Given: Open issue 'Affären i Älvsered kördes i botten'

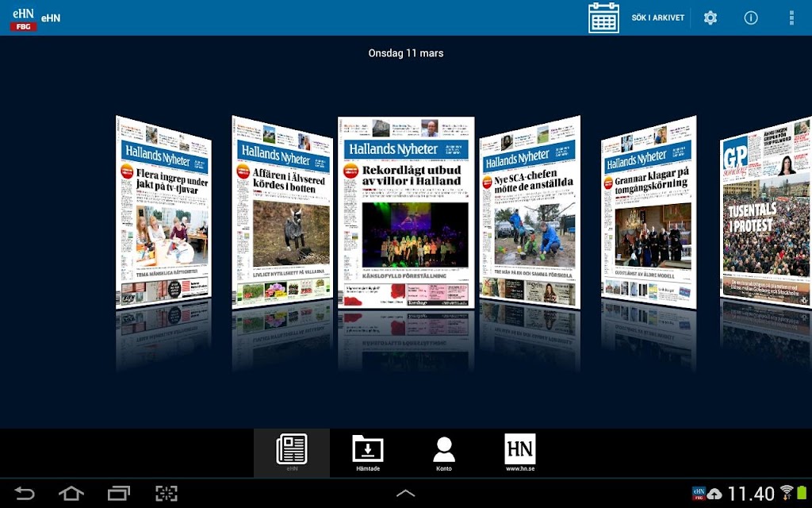Looking at the screenshot, I should tap(283, 213).
